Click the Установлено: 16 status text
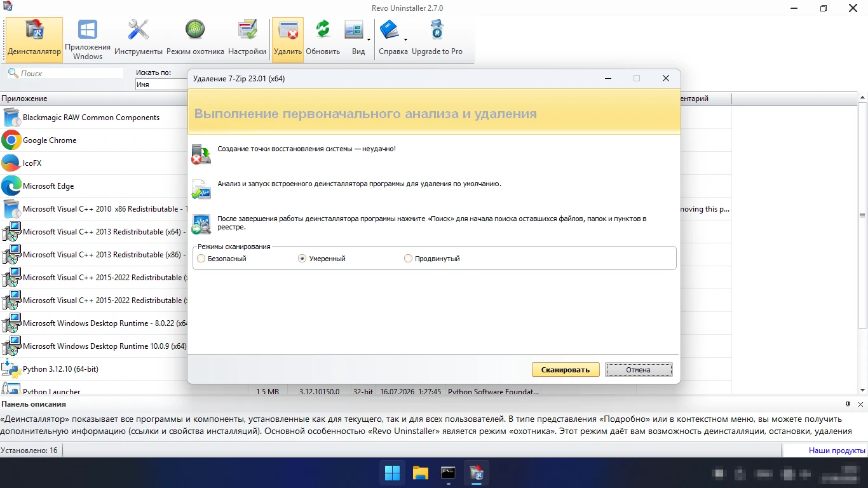The height and width of the screenshot is (488, 868). 29,451
